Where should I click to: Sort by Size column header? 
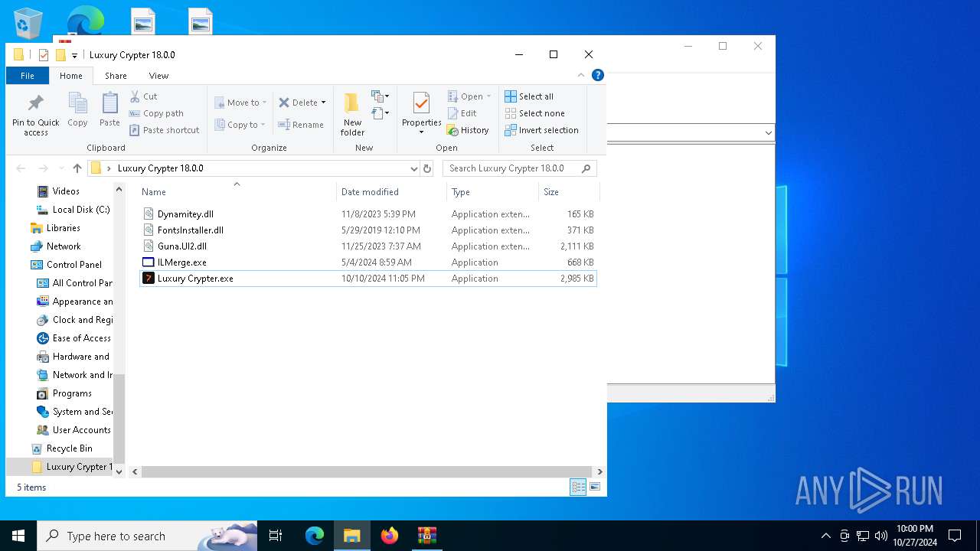(x=568, y=192)
